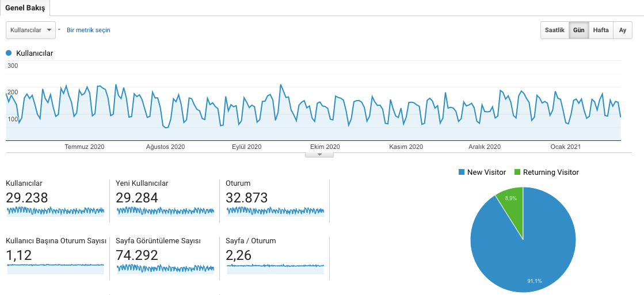Image resolution: width=644 pixels, height=295 pixels.
Task: Switch the chart to Saatlik view
Action: [x=554, y=30]
